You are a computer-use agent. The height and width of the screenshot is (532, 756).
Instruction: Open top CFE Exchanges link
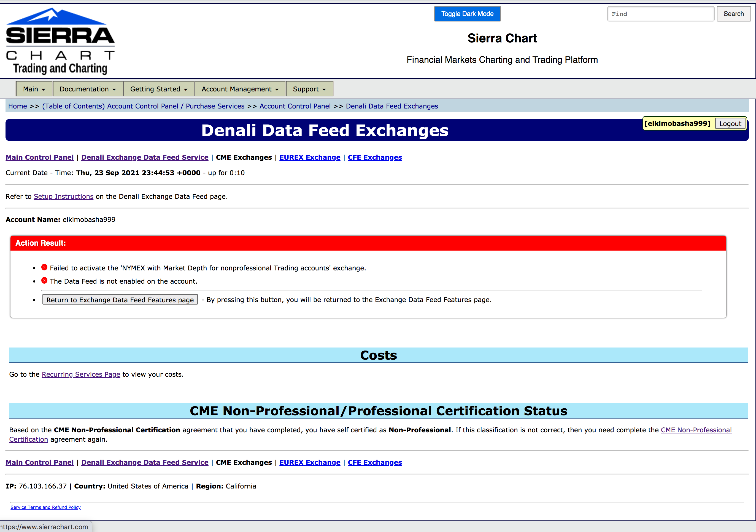(375, 157)
